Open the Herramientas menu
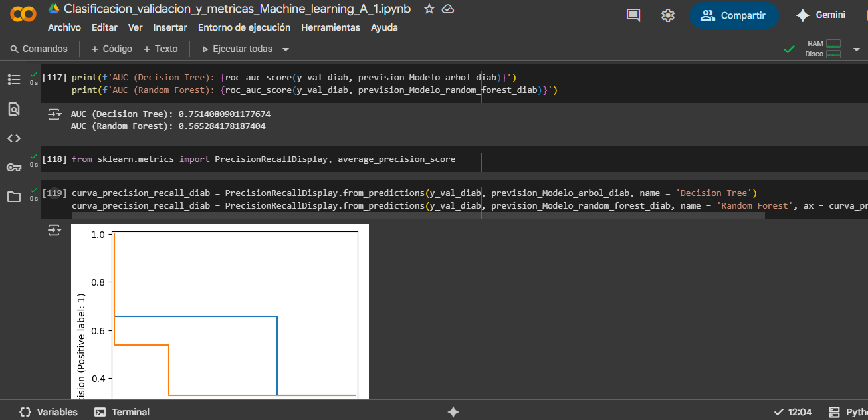This screenshot has width=868, height=420. tap(330, 27)
